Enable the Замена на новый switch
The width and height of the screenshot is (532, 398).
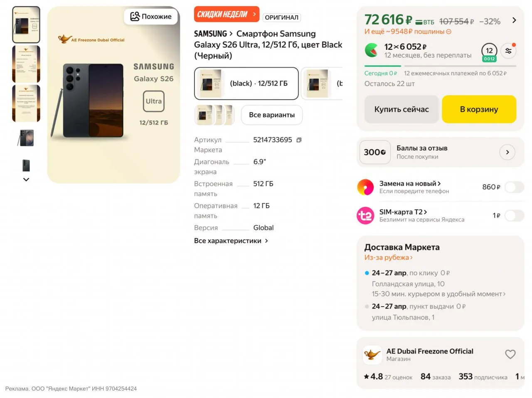(x=514, y=187)
